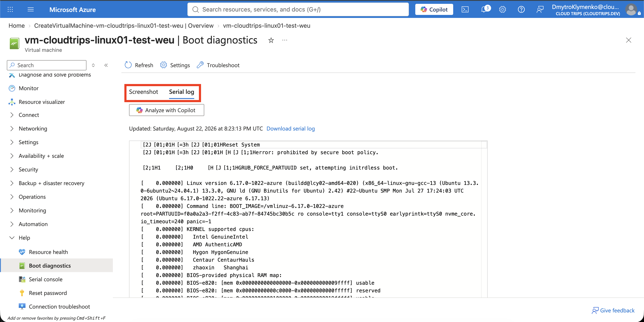Open the more options ellipsis

[x=285, y=40]
